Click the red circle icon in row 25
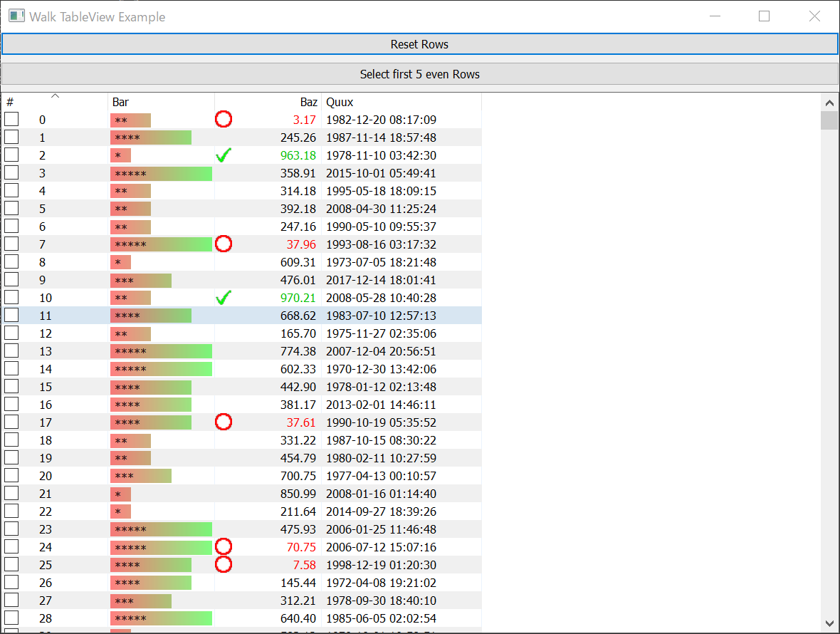The width and height of the screenshot is (840, 634). pyautogui.click(x=224, y=564)
